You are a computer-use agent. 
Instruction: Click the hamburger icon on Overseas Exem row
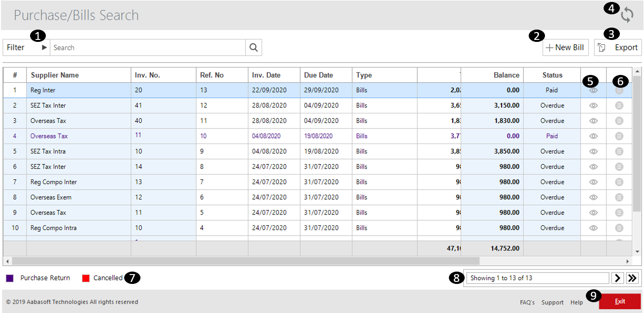(618, 197)
